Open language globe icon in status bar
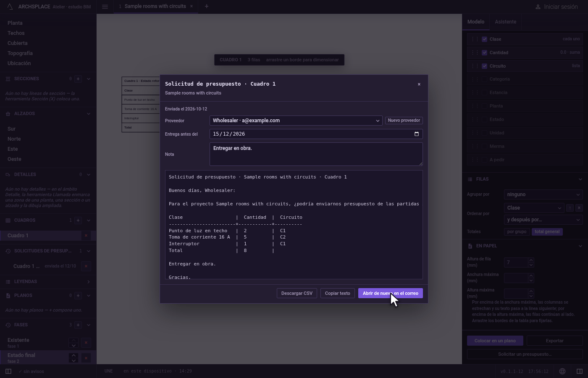This screenshot has width=588, height=378. point(562,371)
